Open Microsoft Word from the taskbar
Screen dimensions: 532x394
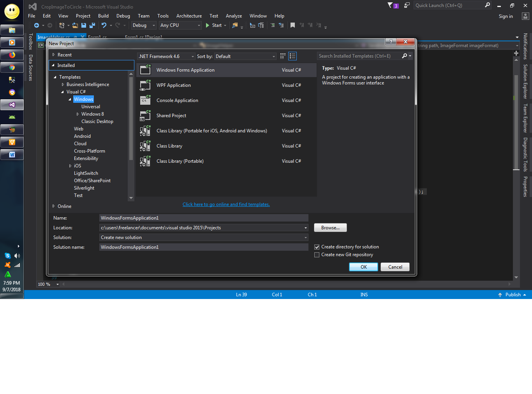pyautogui.click(x=12, y=155)
